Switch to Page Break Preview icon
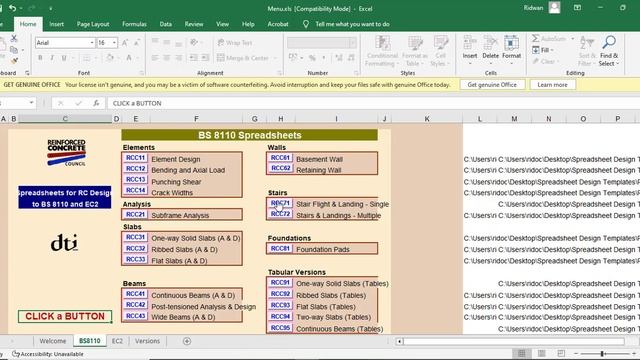Screen dimensions: 640x360 point(561,353)
